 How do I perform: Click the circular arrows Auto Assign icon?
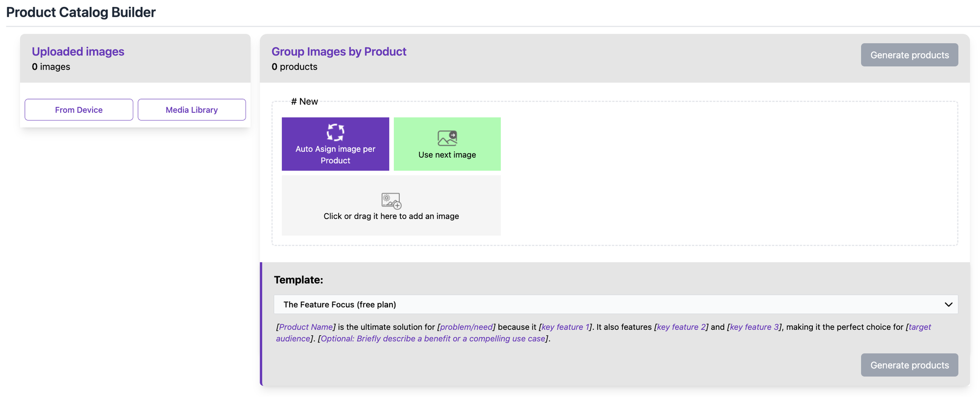[x=335, y=132]
